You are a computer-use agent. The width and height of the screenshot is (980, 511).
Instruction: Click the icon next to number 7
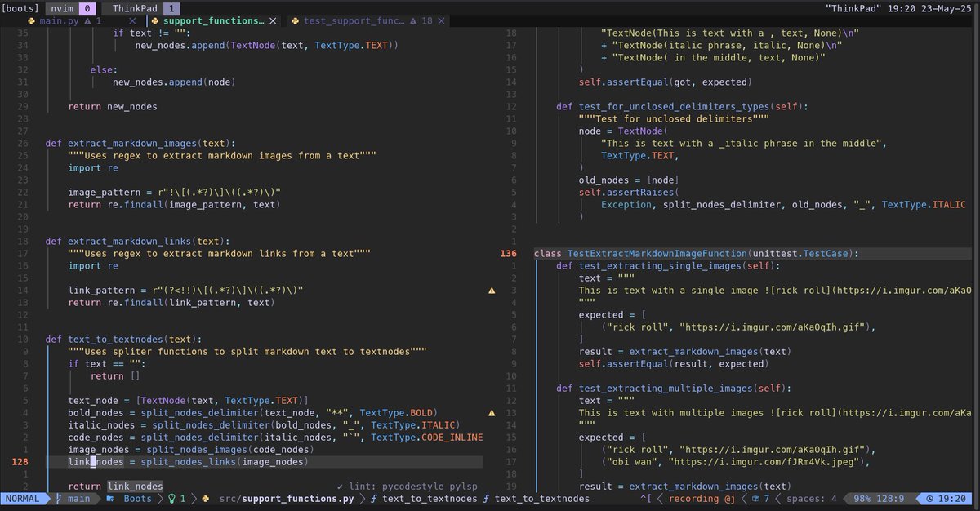(x=756, y=499)
